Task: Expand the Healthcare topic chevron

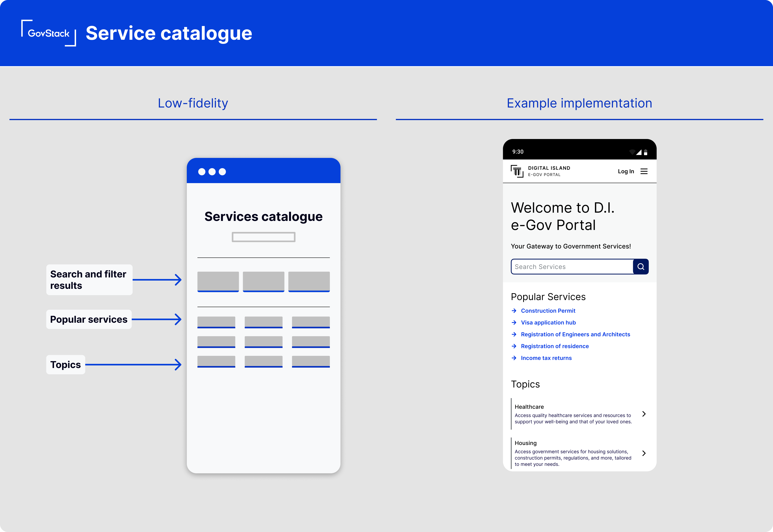Action: (x=644, y=414)
